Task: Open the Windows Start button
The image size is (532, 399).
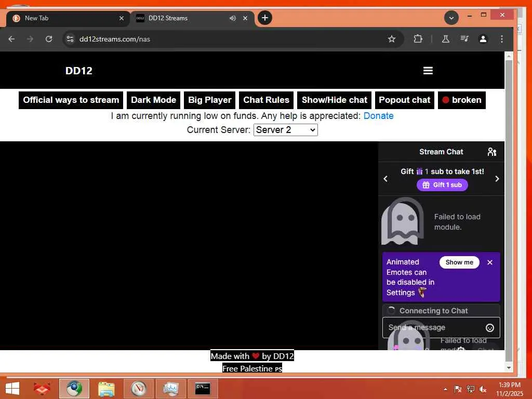Action: (x=12, y=389)
